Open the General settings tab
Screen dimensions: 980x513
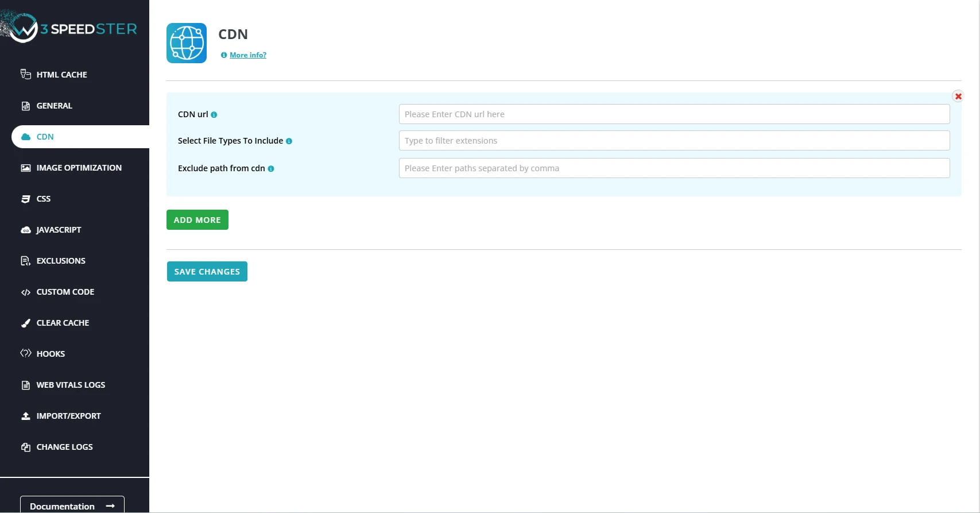click(x=54, y=106)
